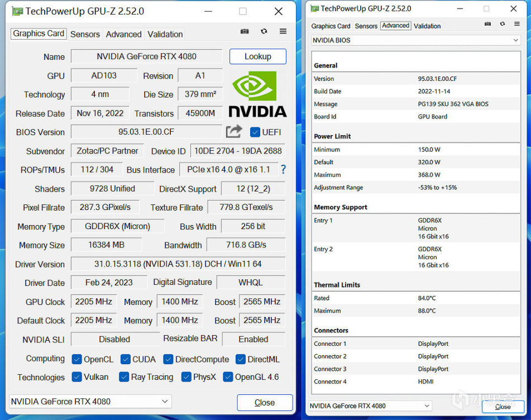Click the Texture Fillrate 779.8 GTexel/s field
531x420 pixels.
(246, 207)
